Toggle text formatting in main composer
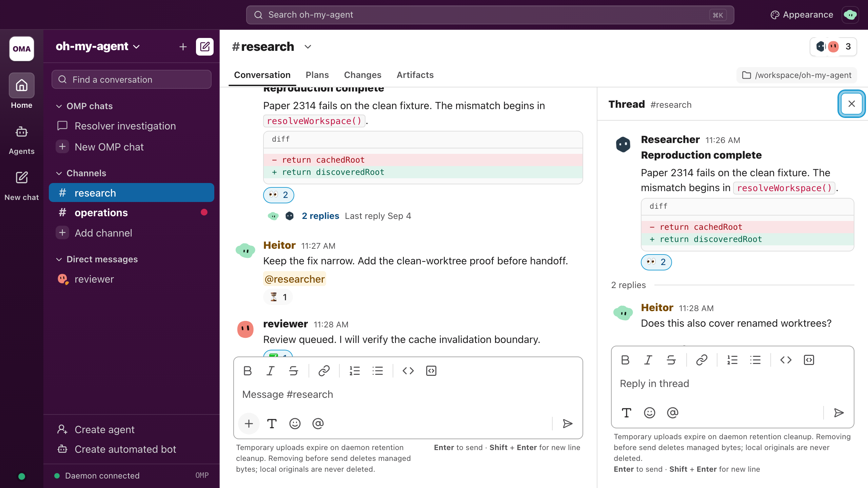This screenshot has width=868, height=488. [x=272, y=424]
